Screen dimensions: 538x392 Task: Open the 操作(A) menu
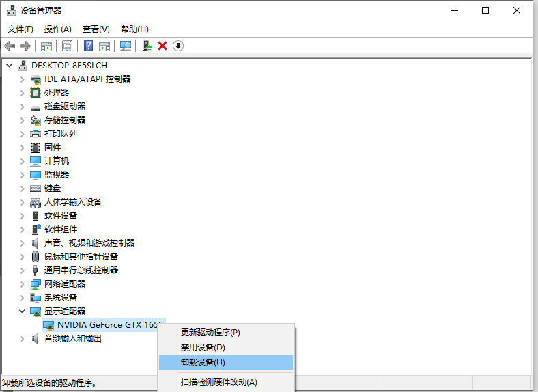click(57, 29)
